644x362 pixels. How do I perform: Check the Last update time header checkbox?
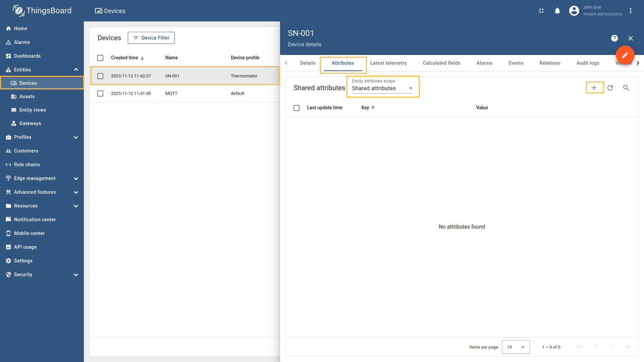[297, 108]
